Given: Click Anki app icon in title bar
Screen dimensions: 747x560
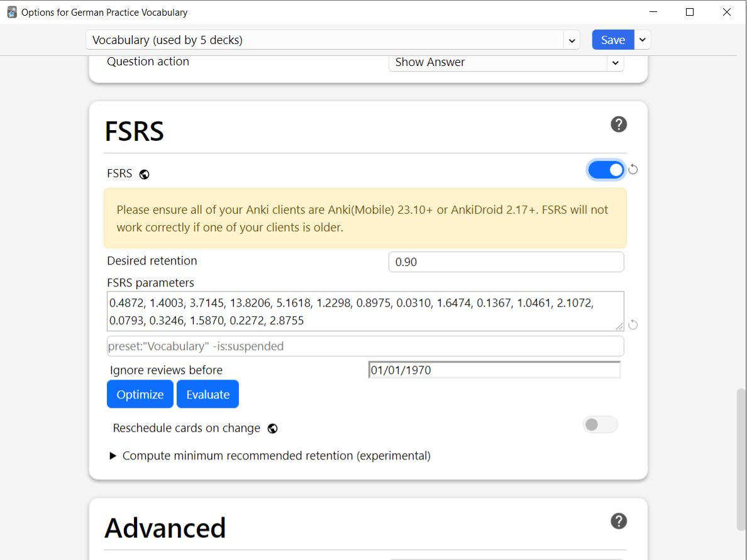Looking at the screenshot, I should (12, 13).
